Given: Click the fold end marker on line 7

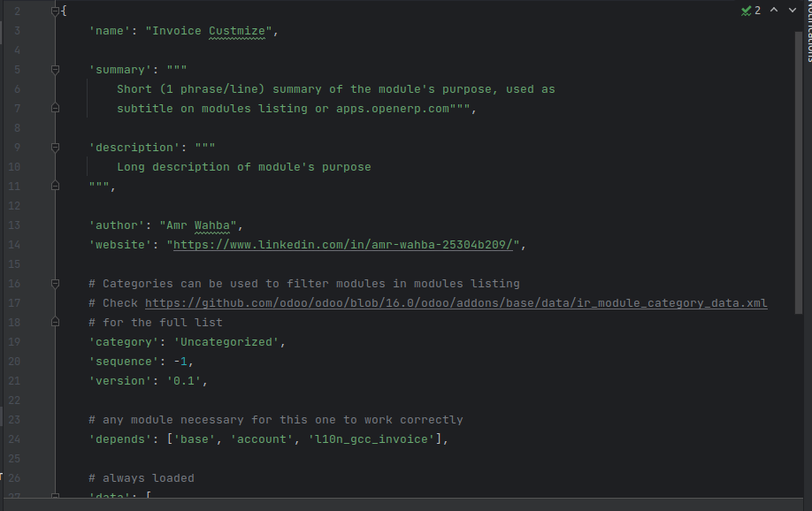Looking at the screenshot, I should pos(56,108).
